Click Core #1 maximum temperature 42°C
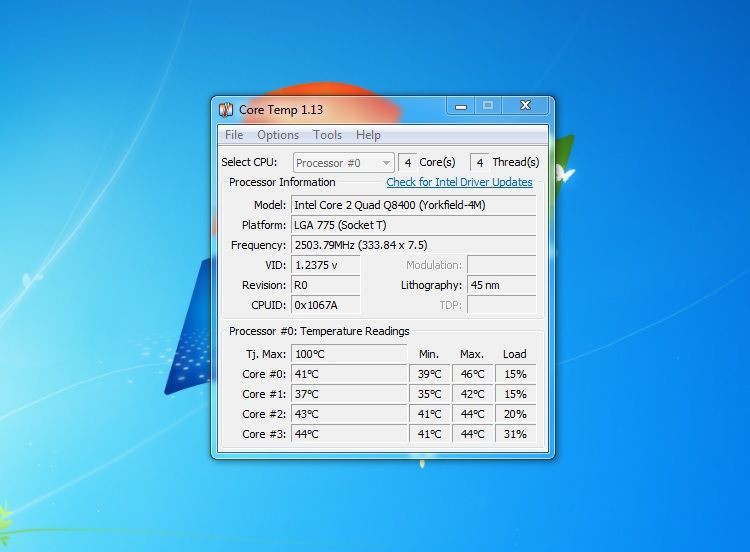This screenshot has height=552, width=750. click(x=473, y=395)
